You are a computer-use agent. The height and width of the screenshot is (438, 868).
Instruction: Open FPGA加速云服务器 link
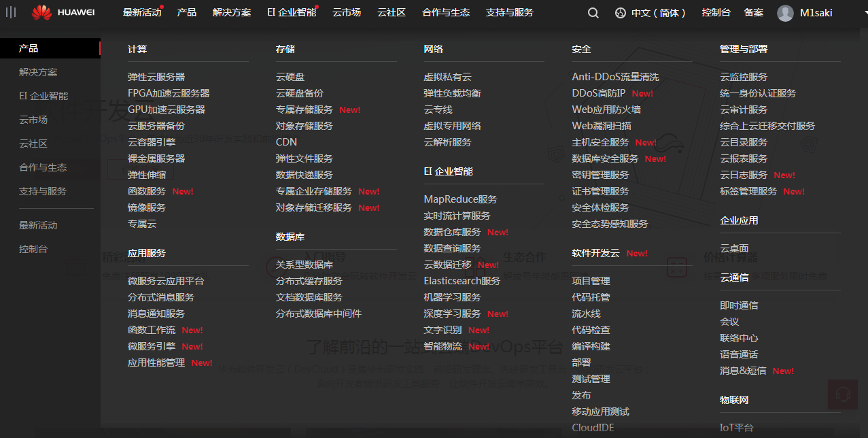pos(169,93)
